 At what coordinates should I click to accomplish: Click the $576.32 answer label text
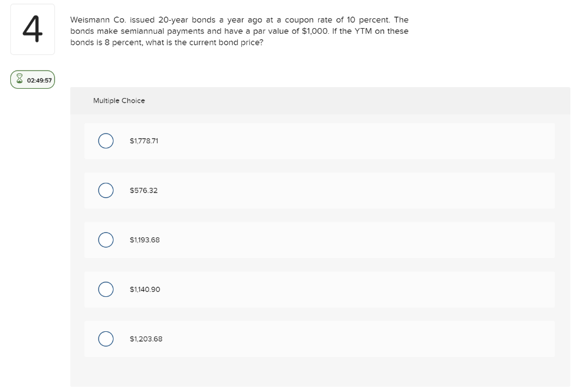tap(143, 190)
